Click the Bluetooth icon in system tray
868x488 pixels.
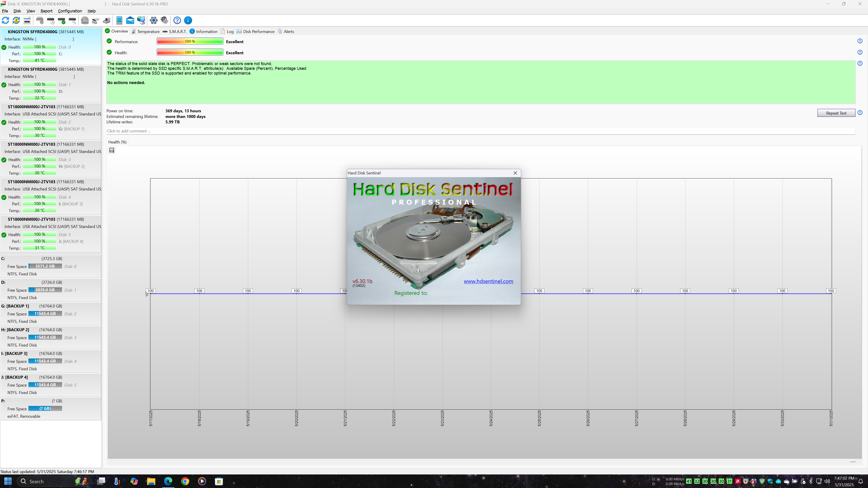click(811, 481)
